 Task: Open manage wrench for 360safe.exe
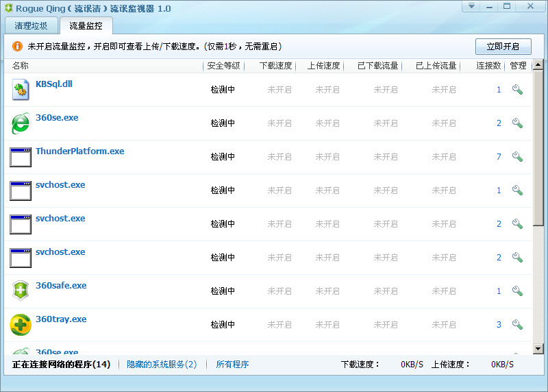coord(517,291)
